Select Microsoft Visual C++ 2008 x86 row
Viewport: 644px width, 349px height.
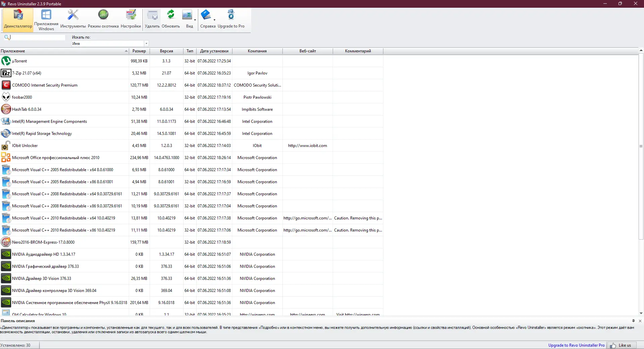pos(192,206)
